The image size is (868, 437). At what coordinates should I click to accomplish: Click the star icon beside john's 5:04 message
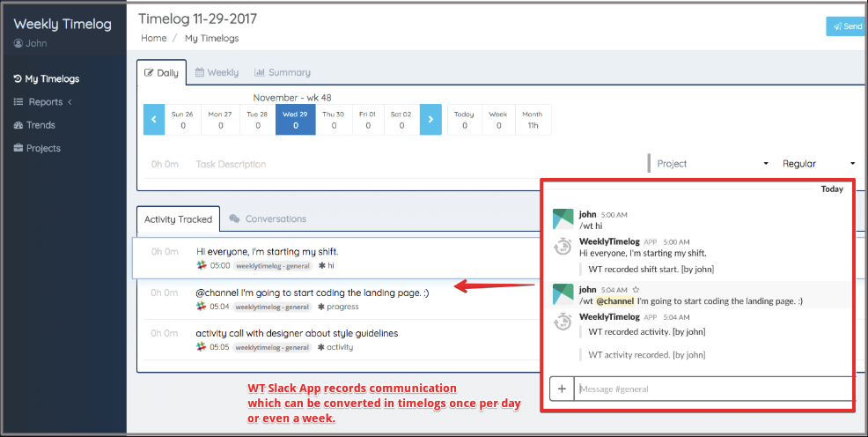click(x=636, y=289)
